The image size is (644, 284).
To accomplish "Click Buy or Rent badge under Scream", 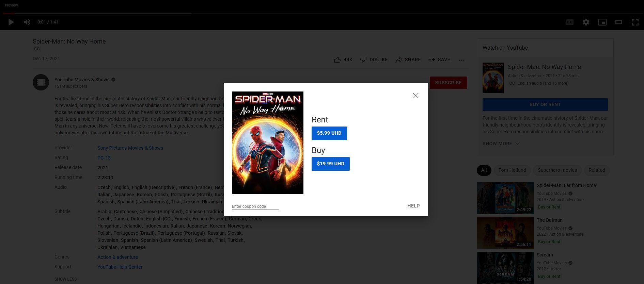I will pos(549,277).
